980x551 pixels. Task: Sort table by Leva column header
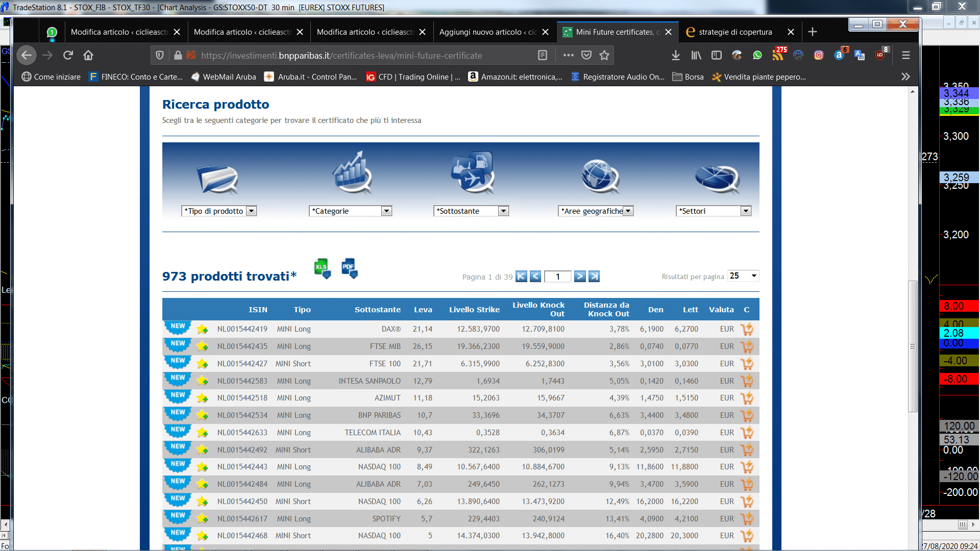coord(423,310)
